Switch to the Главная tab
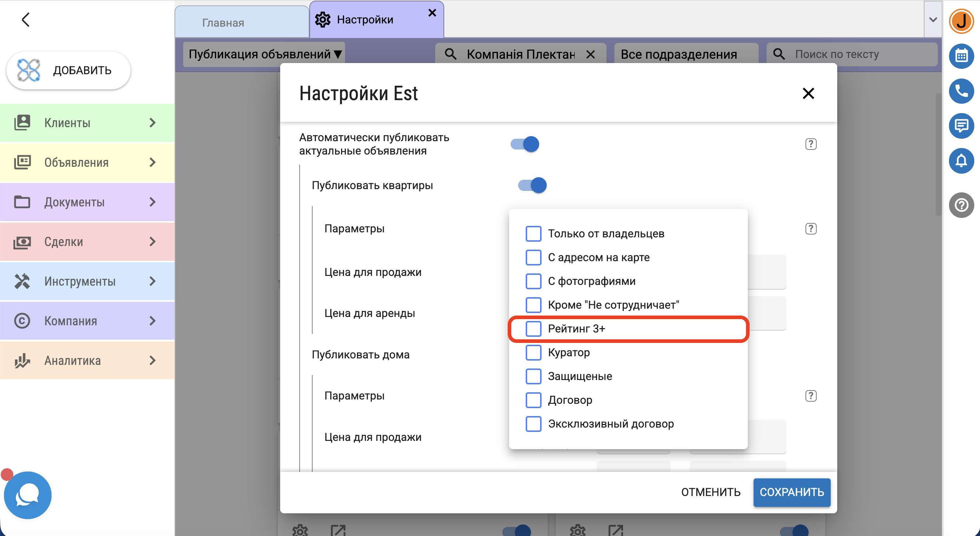980x536 pixels. click(x=242, y=22)
